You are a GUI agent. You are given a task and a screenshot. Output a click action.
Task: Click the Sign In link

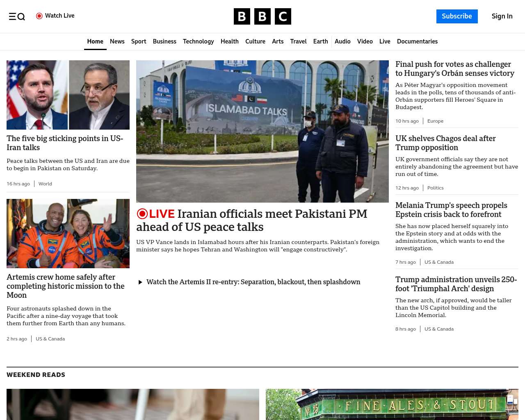[x=502, y=16]
